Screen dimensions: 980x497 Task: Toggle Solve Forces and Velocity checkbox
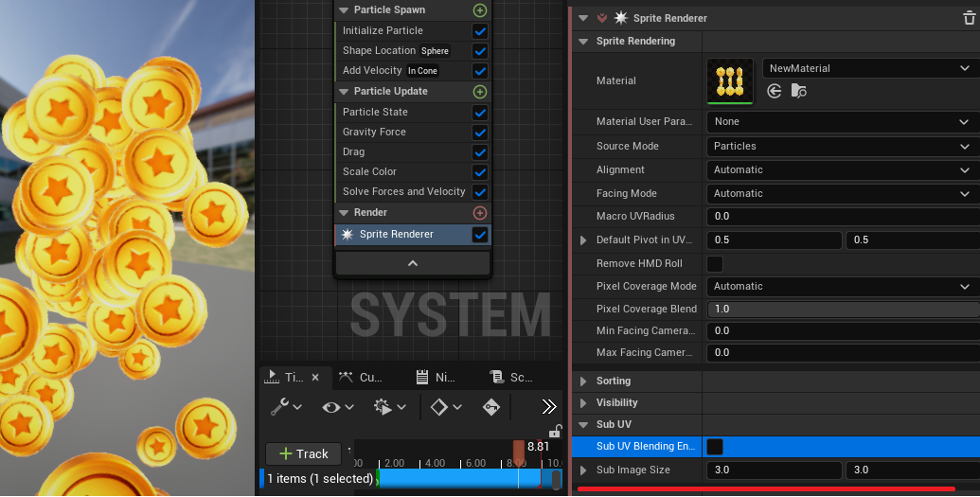[480, 192]
